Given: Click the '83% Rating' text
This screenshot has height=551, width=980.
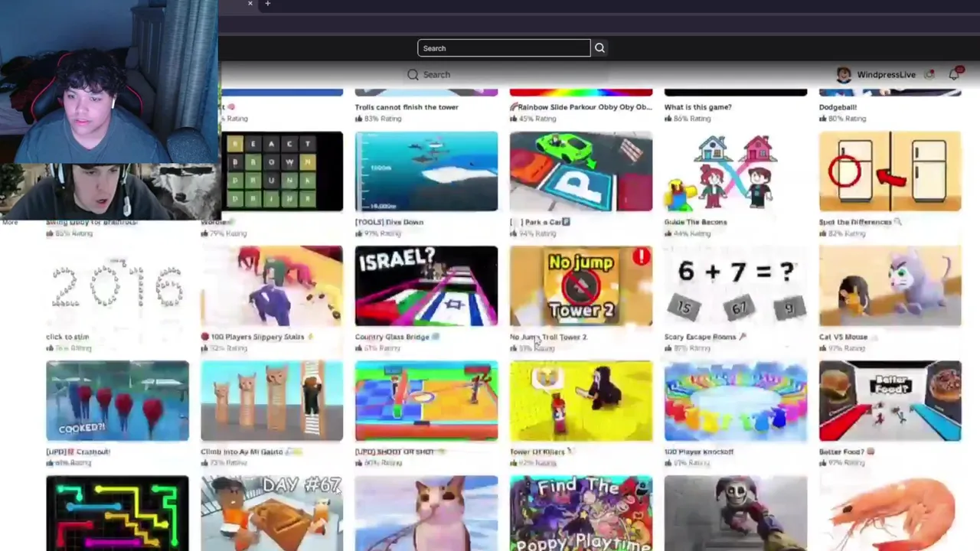Looking at the screenshot, I should (383, 119).
